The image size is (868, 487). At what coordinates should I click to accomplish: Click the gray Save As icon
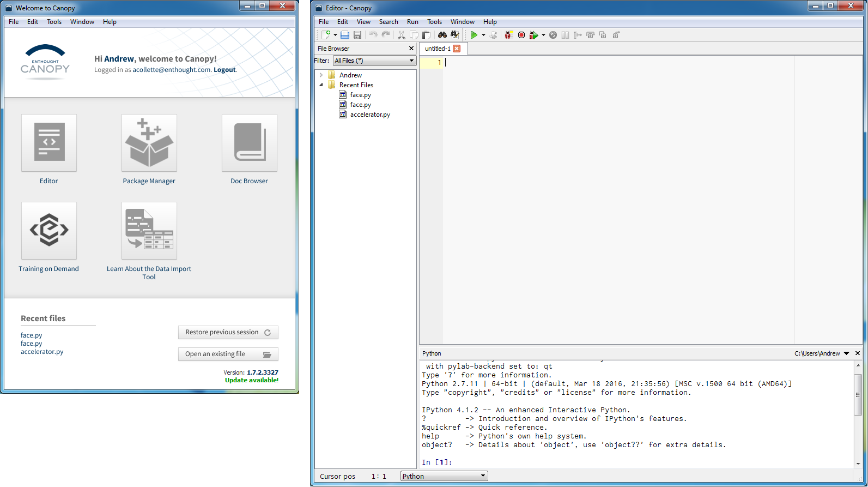[357, 35]
